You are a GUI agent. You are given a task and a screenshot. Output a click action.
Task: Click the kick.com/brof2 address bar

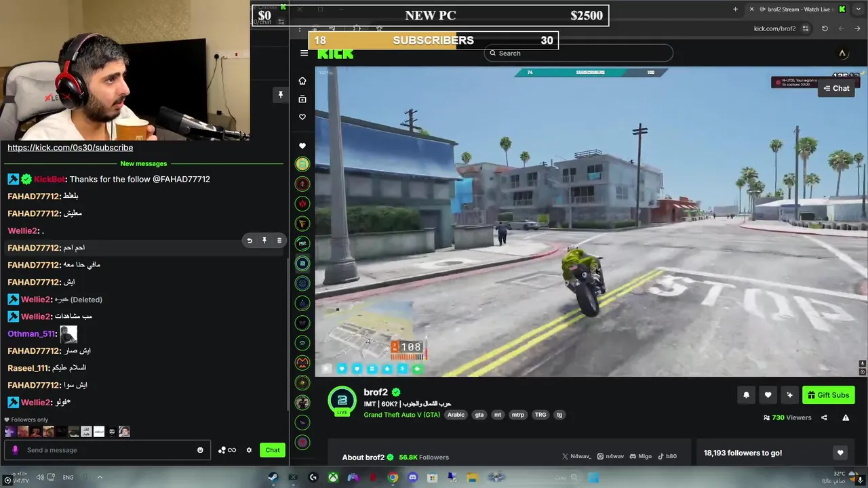(x=774, y=28)
